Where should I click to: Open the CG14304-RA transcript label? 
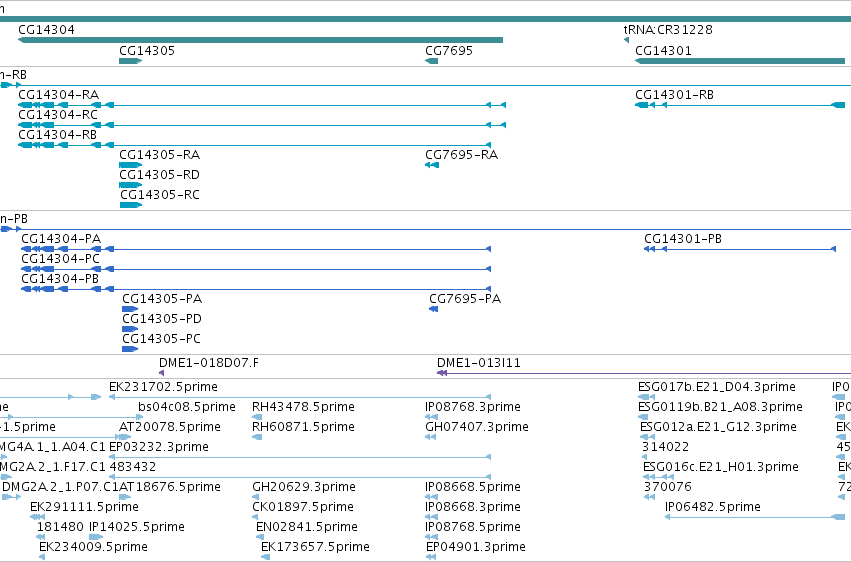click(x=59, y=95)
